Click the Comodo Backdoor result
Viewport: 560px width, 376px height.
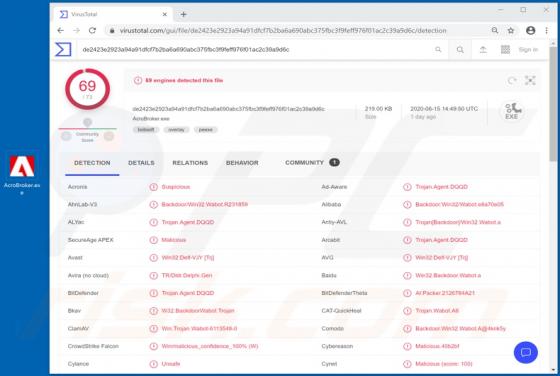[460, 329]
